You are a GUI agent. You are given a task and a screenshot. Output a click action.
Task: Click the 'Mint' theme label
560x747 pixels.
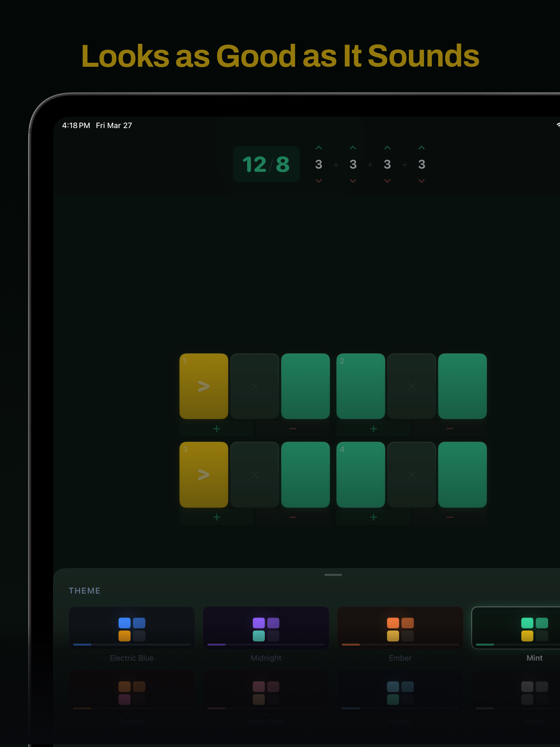pyautogui.click(x=534, y=658)
